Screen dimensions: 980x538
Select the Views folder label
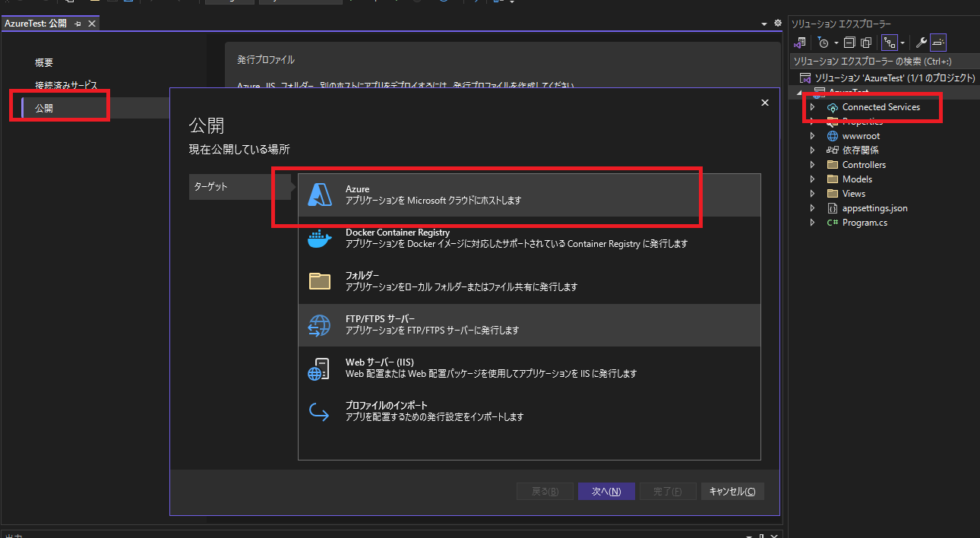[x=854, y=194]
